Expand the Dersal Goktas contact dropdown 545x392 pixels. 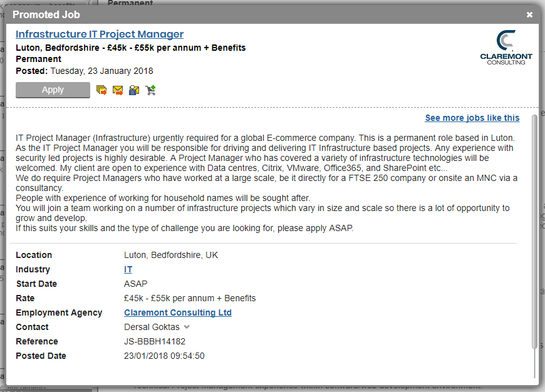click(187, 327)
